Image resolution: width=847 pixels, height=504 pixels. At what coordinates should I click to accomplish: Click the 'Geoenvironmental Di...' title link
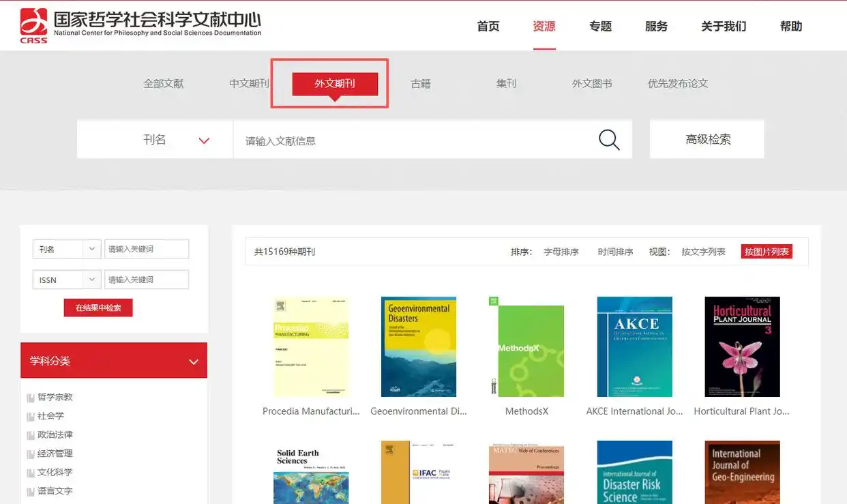coord(419,411)
